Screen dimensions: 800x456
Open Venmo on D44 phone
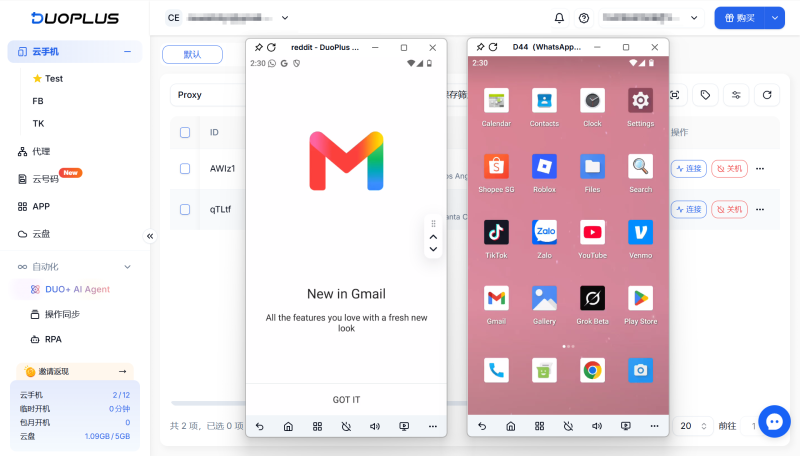(640, 233)
